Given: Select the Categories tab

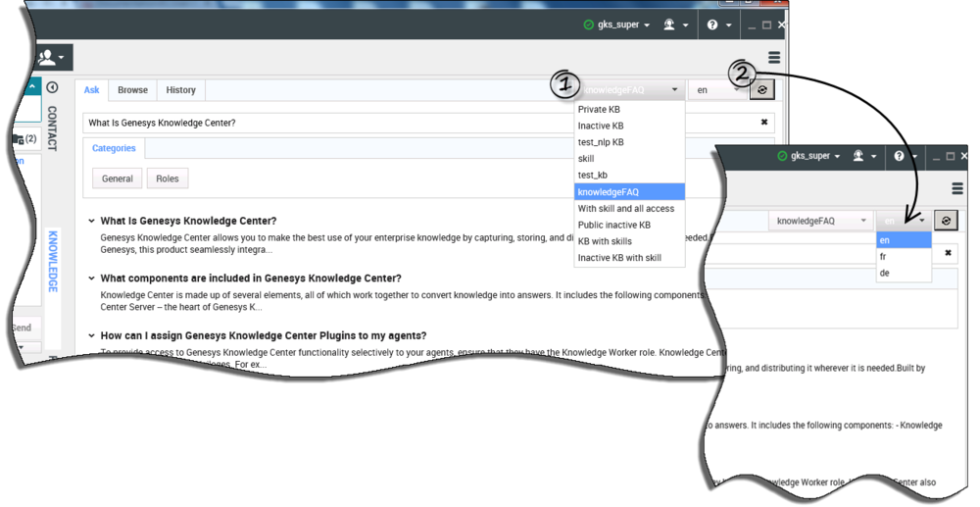Looking at the screenshot, I should tap(114, 148).
